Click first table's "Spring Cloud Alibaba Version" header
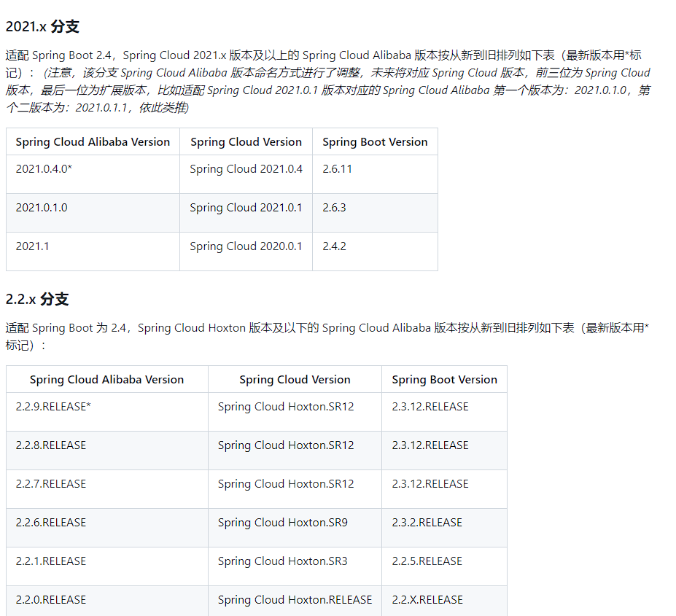Viewport: 676px width, 616px height. point(93,142)
